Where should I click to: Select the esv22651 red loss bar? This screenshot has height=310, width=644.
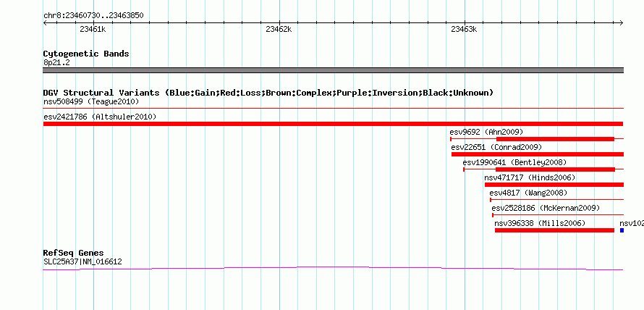coord(538,154)
